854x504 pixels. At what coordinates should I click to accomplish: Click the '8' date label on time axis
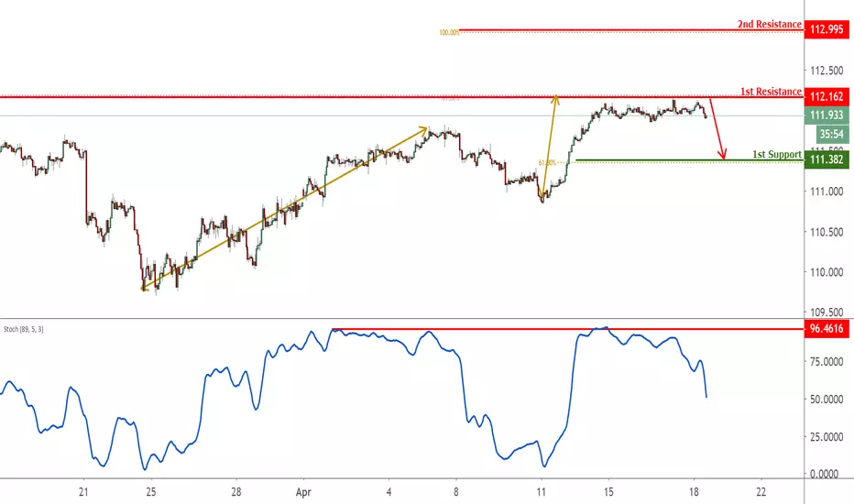pos(456,492)
